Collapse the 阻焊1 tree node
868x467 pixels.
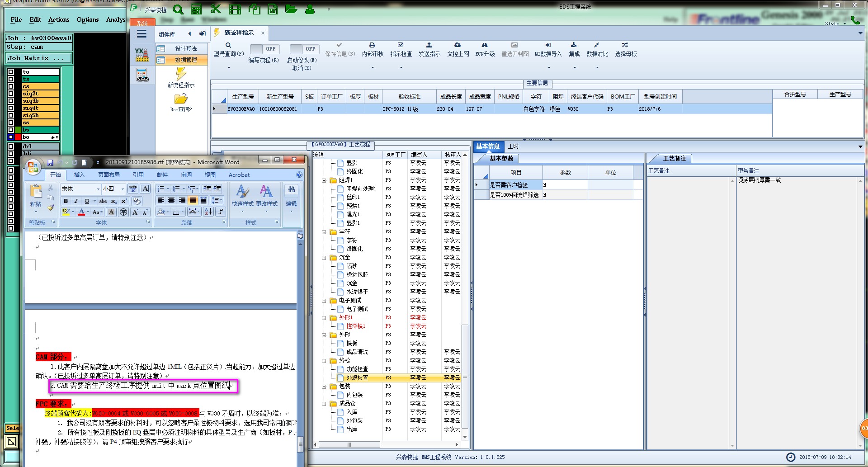pyautogui.click(x=324, y=180)
